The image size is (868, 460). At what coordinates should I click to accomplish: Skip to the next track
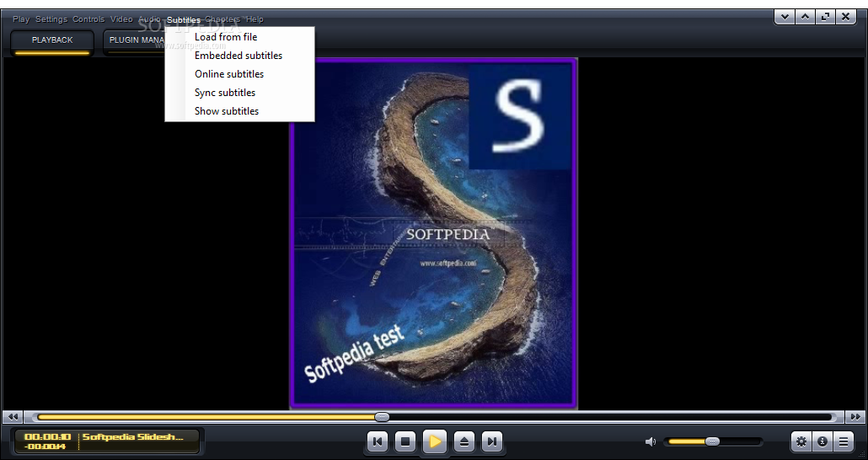tap(491, 441)
